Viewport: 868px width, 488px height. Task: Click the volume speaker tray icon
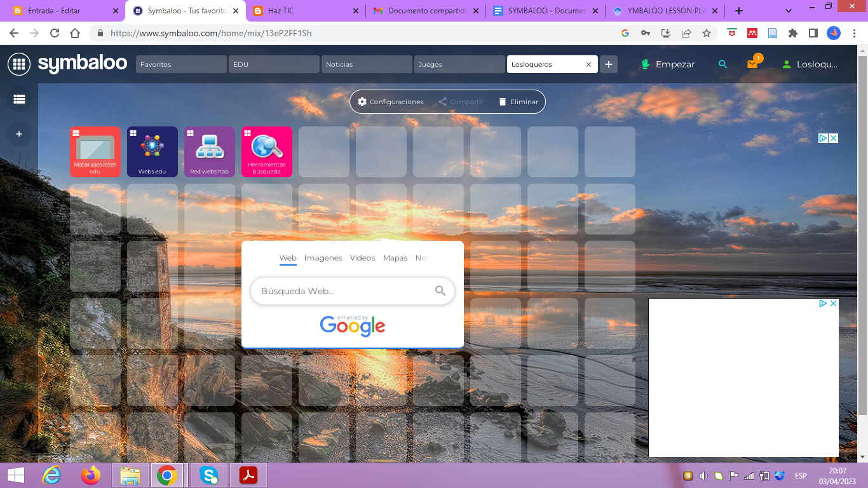[x=703, y=475]
